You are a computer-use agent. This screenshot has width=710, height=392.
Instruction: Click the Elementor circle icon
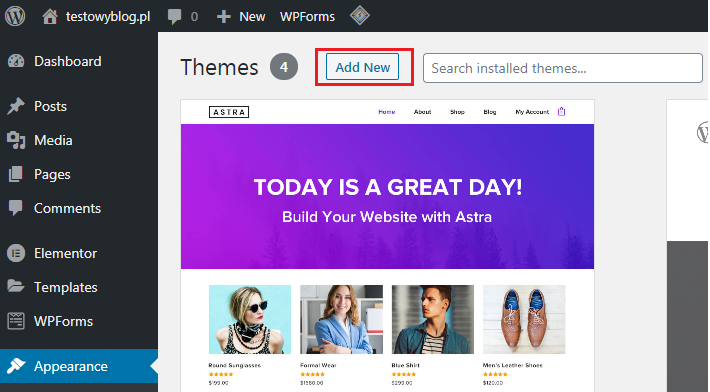click(16, 253)
